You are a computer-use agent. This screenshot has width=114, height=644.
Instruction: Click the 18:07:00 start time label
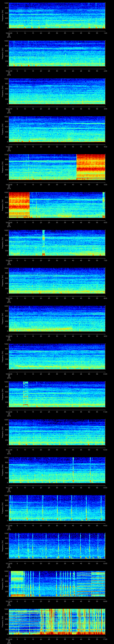[9, 298]
